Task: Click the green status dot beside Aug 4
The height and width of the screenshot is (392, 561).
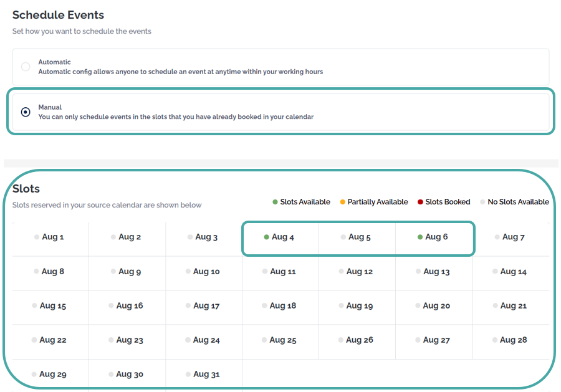Action: pyautogui.click(x=266, y=237)
